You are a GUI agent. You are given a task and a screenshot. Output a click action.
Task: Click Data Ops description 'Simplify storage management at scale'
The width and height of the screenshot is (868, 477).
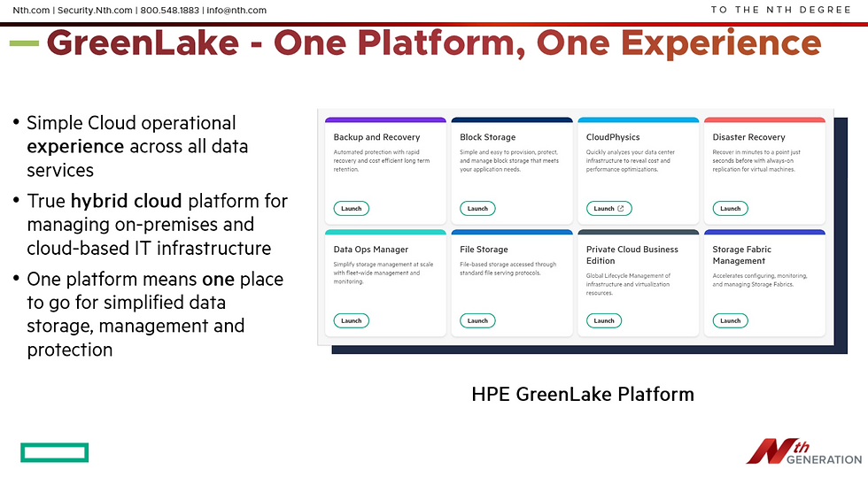coord(383,273)
